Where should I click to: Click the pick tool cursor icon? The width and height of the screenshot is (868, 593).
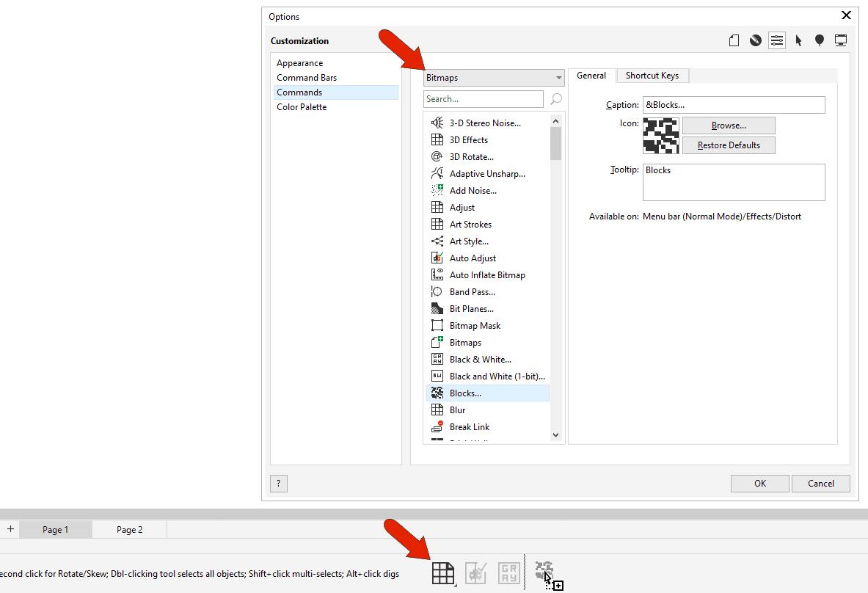click(798, 40)
